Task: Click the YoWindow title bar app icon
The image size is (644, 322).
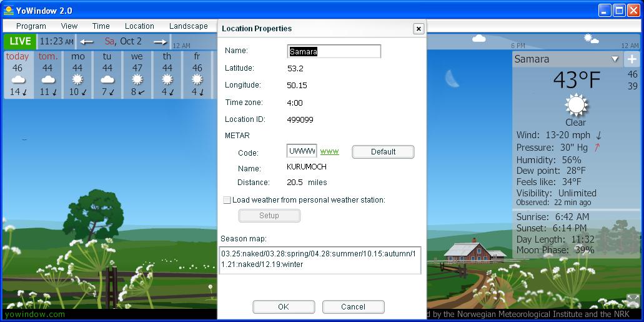Action: tap(9, 11)
